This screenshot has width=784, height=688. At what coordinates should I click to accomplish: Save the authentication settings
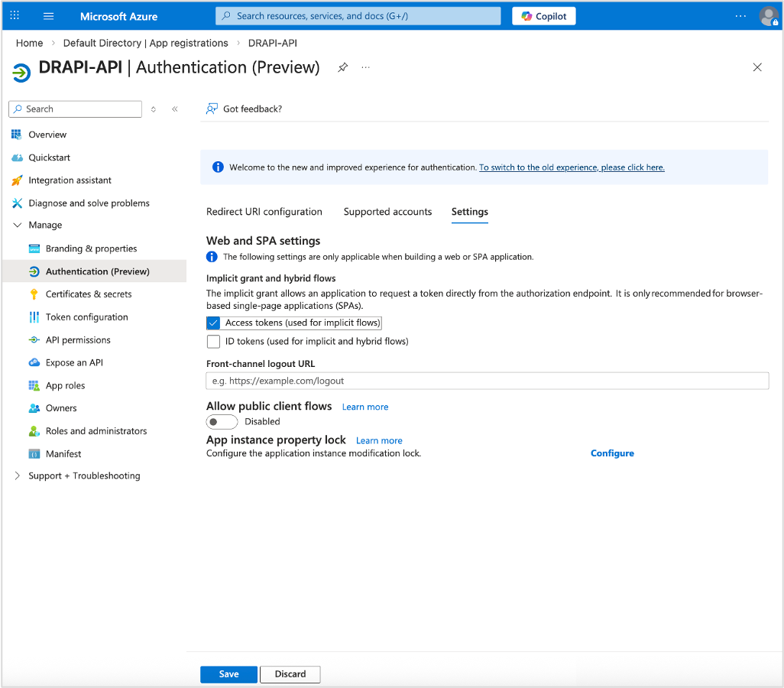pyautogui.click(x=228, y=674)
